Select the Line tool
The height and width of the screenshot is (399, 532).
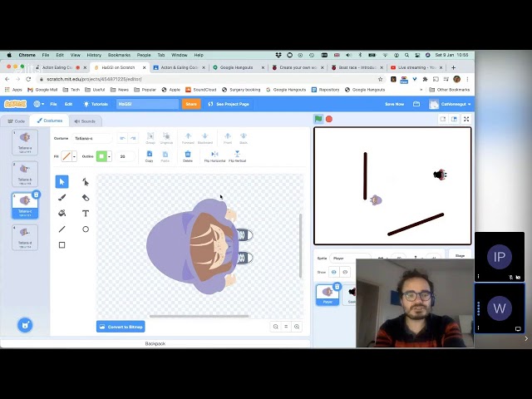(x=62, y=229)
